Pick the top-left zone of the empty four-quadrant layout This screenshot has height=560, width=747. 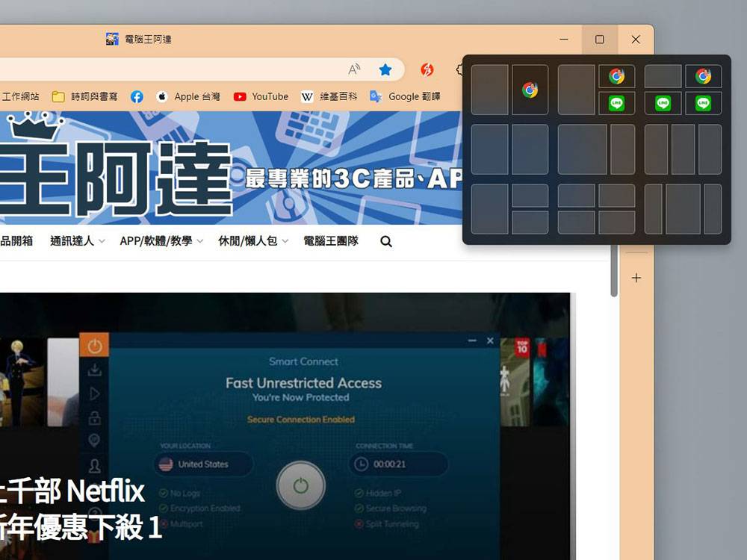pos(577,196)
